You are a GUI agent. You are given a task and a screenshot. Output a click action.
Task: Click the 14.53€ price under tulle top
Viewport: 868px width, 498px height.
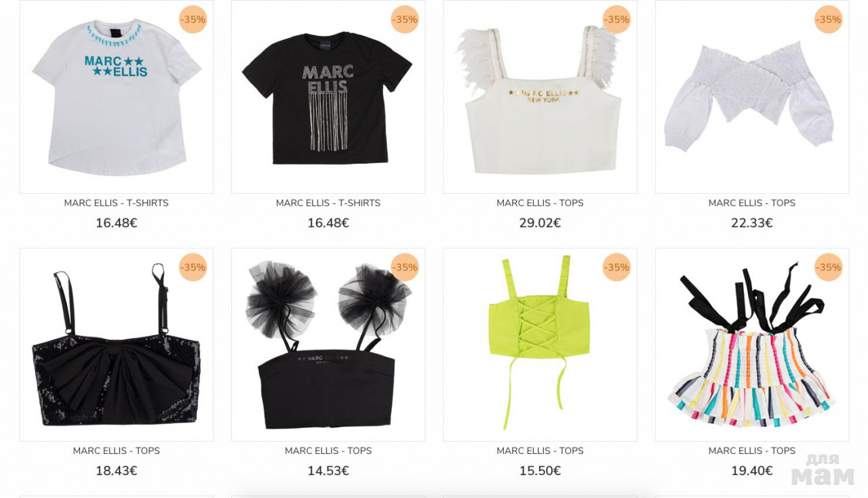point(328,471)
